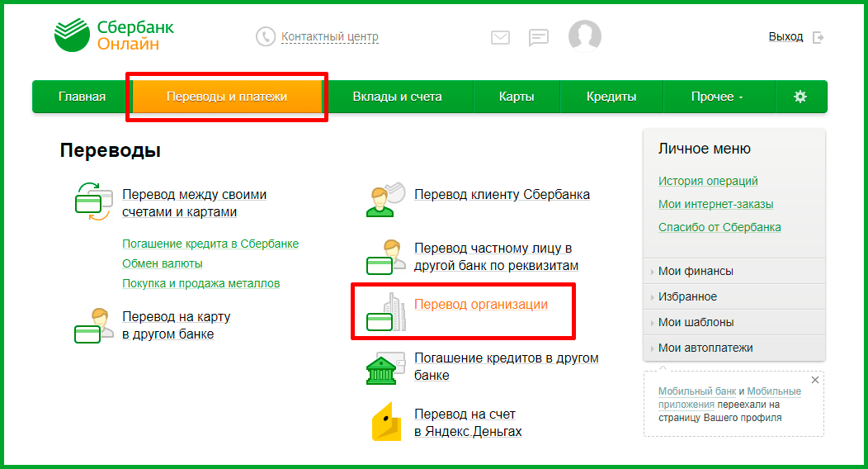
Task: Click icon for Перевод частному лицу
Action: click(386, 257)
